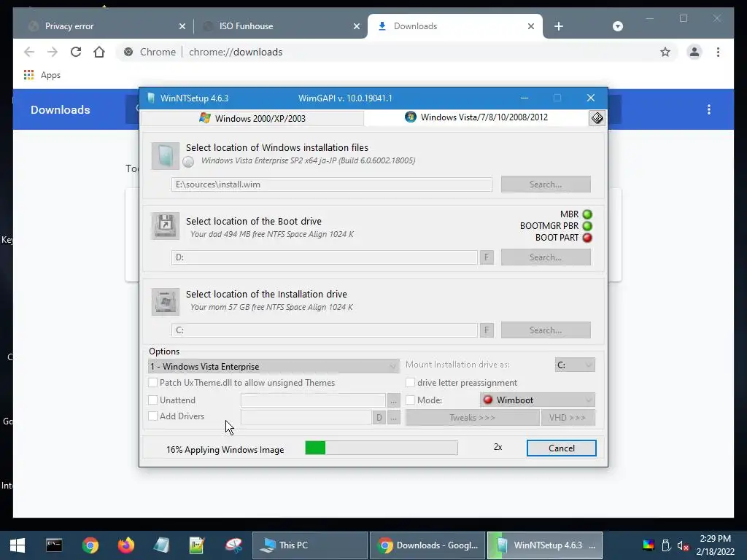Click the diskpart tool icon beside the Vista tab
The width and height of the screenshot is (747, 560).
point(597,118)
